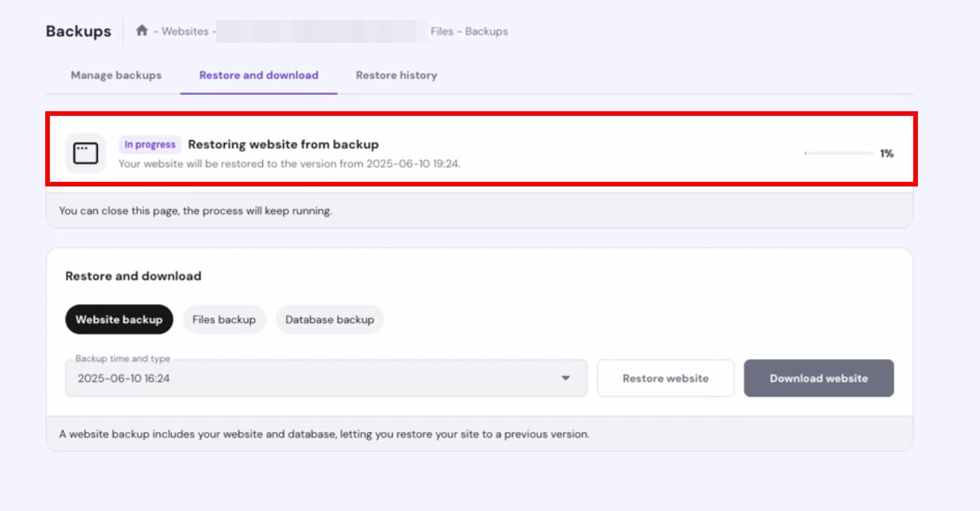980x511 pixels.
Task: Click the Backups breadcrumb item
Action: [x=486, y=31]
